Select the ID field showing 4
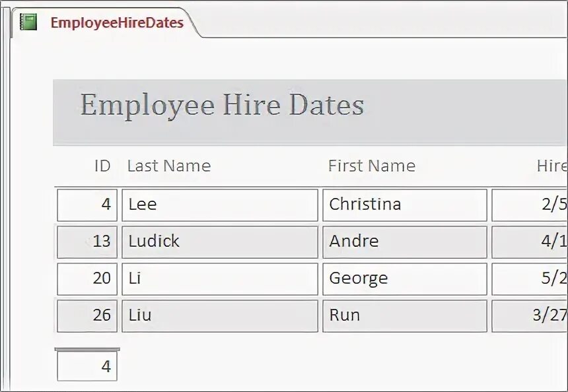568x392 pixels. 87,205
